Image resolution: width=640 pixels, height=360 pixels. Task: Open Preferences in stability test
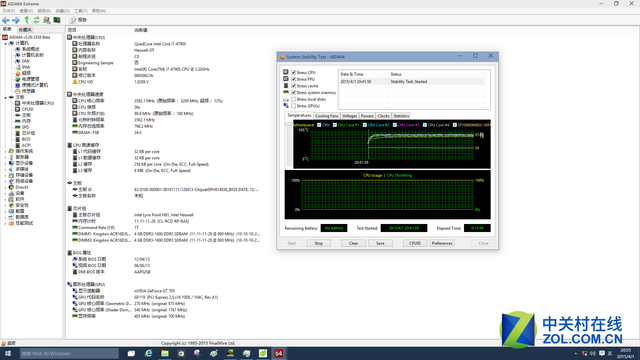(x=442, y=243)
